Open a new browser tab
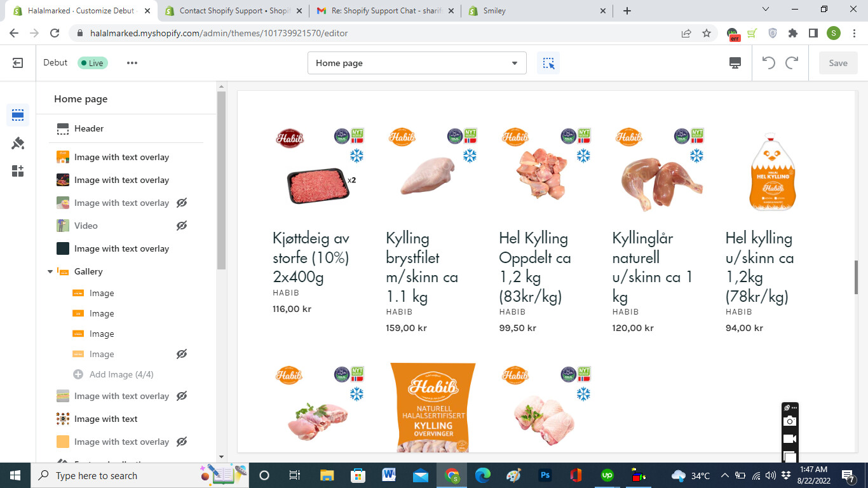 (x=627, y=11)
